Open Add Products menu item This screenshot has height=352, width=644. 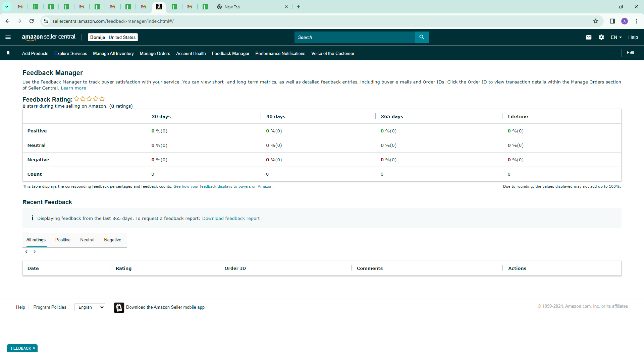35,53
